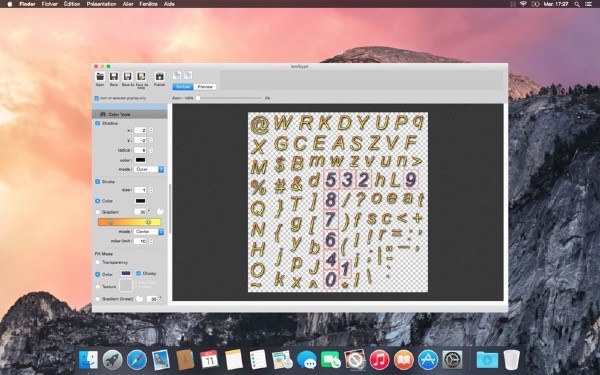Click the linear gradient fill angle dial
Screen dimensions: 600x375
pyautogui.click(x=140, y=298)
